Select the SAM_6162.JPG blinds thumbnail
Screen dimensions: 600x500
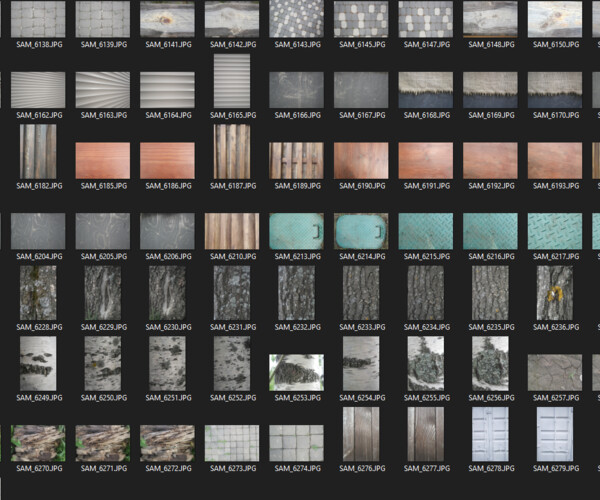click(x=38, y=90)
